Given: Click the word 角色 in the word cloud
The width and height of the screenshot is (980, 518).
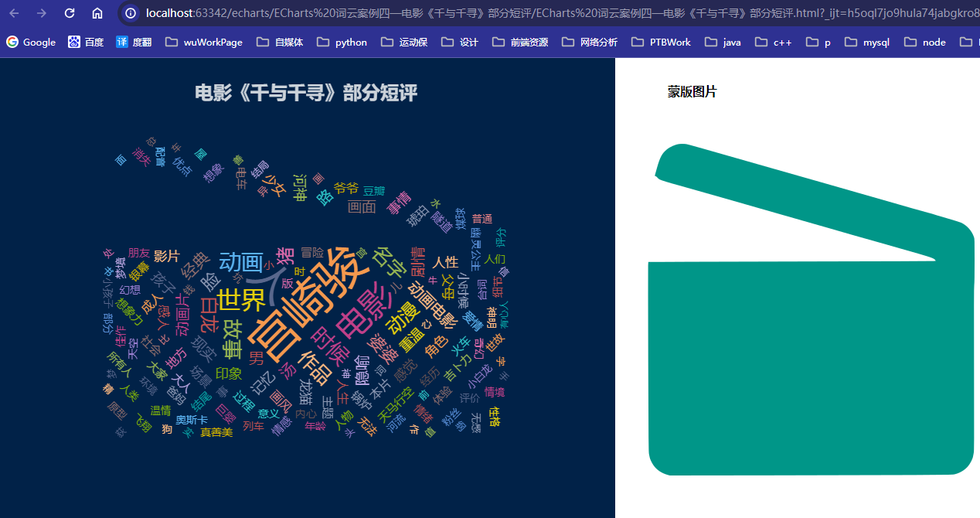Looking at the screenshot, I should click(x=437, y=348).
